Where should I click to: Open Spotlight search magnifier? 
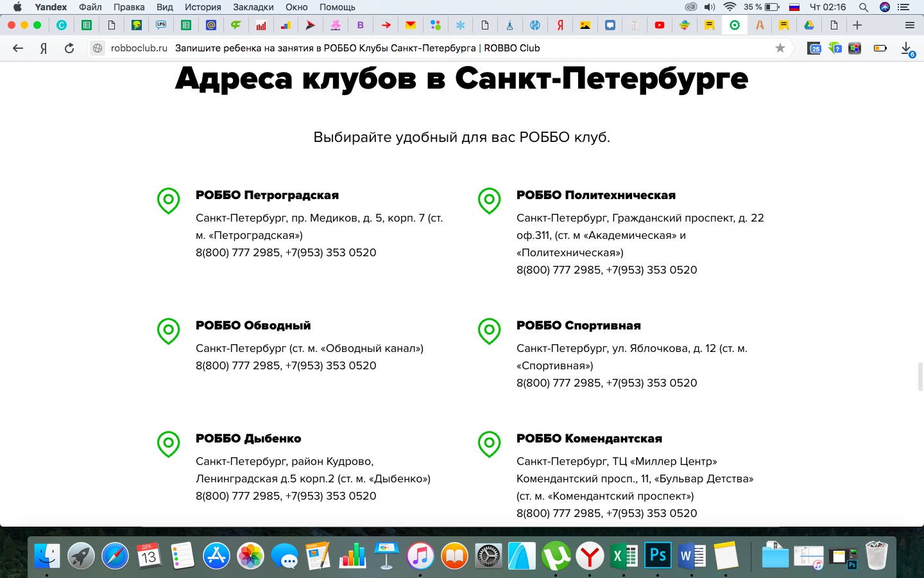(864, 7)
